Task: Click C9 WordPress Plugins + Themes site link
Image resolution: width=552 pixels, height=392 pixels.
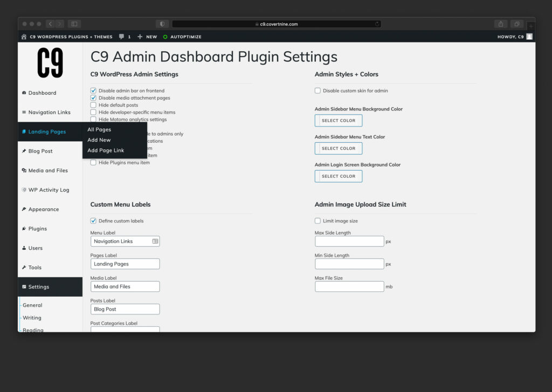Action: click(71, 37)
